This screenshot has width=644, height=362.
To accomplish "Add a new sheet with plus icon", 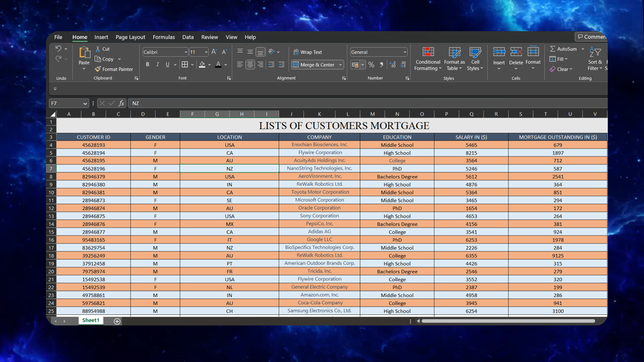I will (117, 321).
